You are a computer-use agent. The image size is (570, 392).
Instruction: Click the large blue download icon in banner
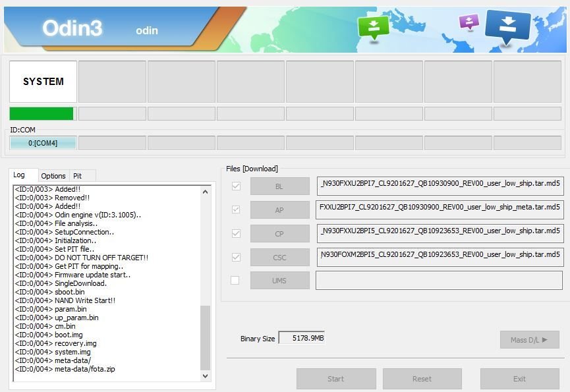click(x=507, y=26)
